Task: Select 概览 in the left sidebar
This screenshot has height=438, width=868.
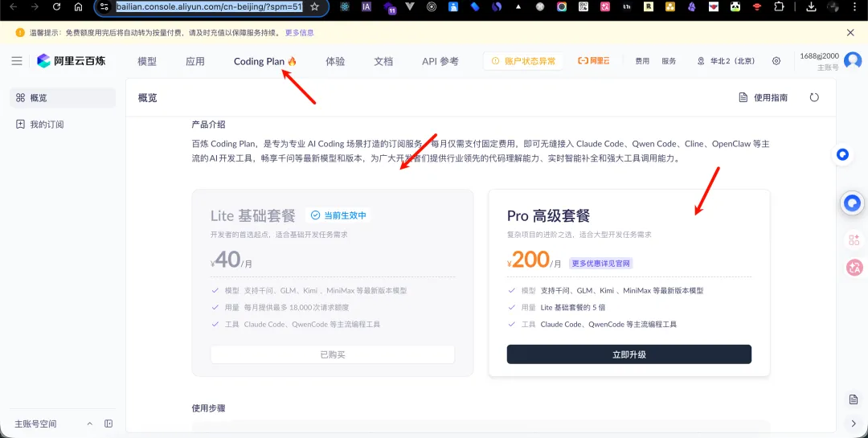Action: 63,98
